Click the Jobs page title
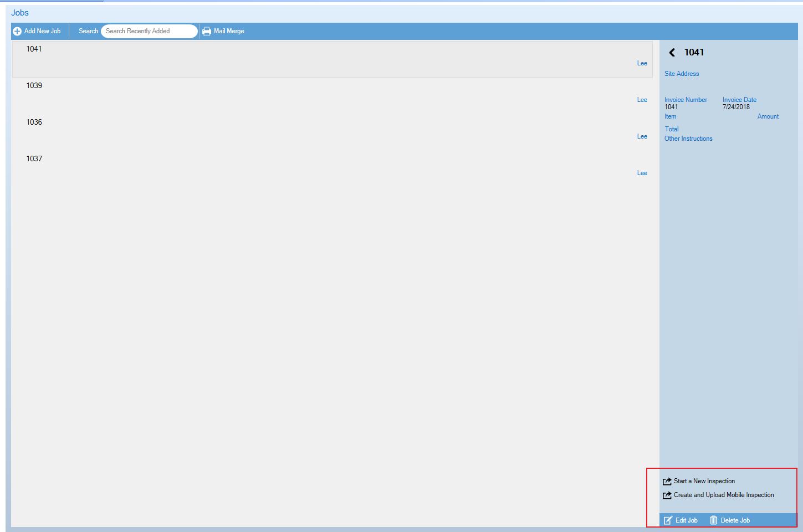The width and height of the screenshot is (803, 532). [20, 13]
